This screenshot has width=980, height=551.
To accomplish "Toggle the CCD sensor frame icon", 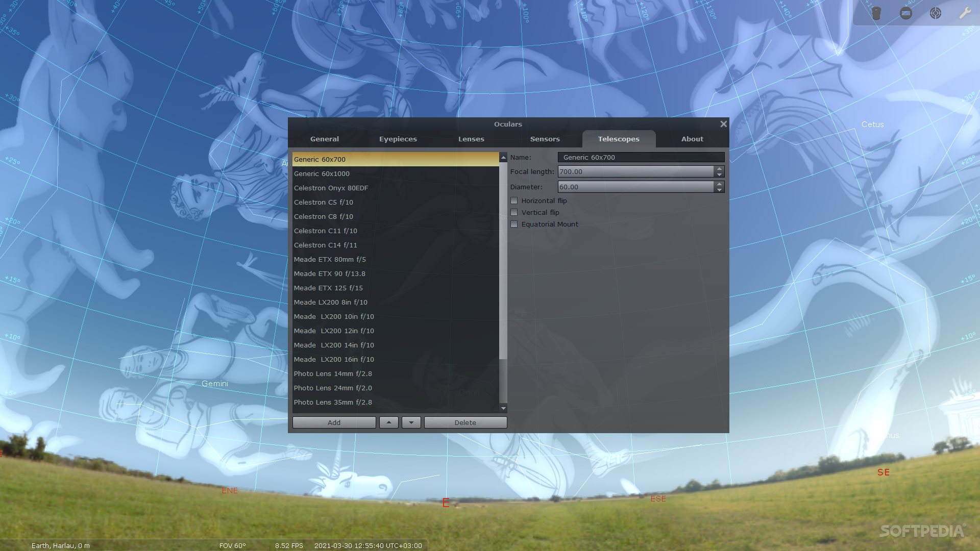I will pos(906,13).
